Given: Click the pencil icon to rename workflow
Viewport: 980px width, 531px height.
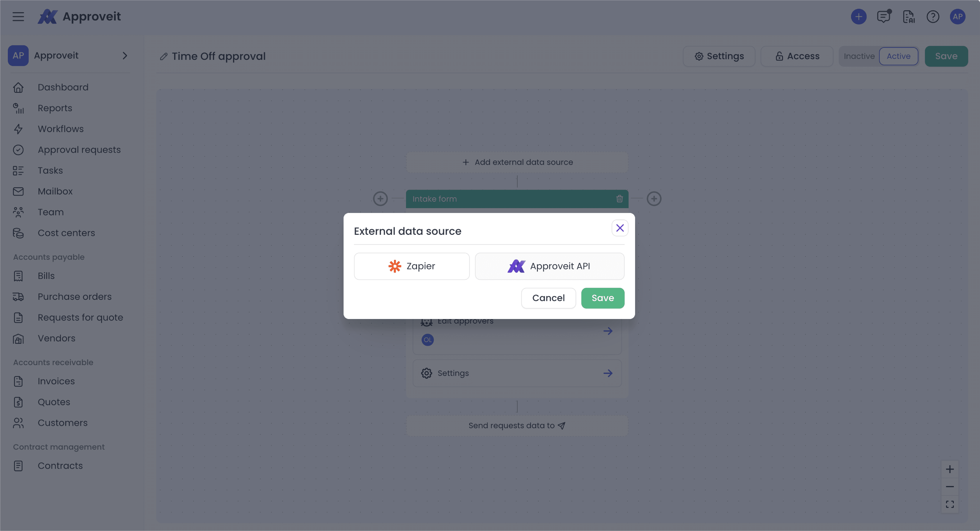Looking at the screenshot, I should [164, 57].
